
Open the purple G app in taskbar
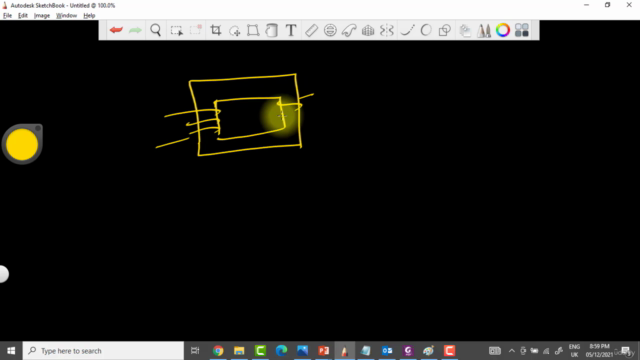(x=408, y=351)
